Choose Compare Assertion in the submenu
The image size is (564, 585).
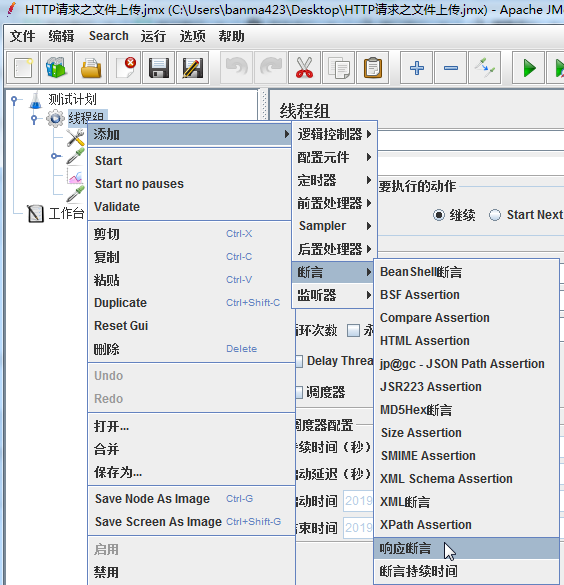[x=466, y=318]
